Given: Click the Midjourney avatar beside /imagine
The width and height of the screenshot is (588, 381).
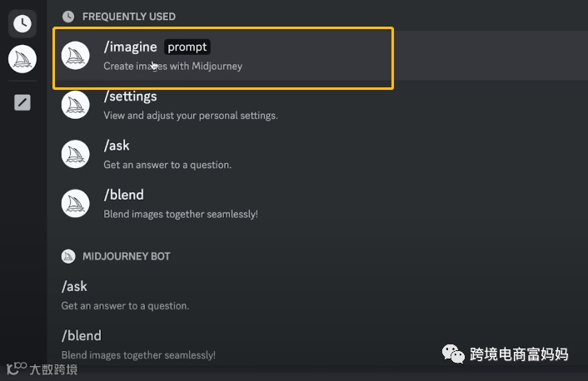Looking at the screenshot, I should pyautogui.click(x=76, y=56).
